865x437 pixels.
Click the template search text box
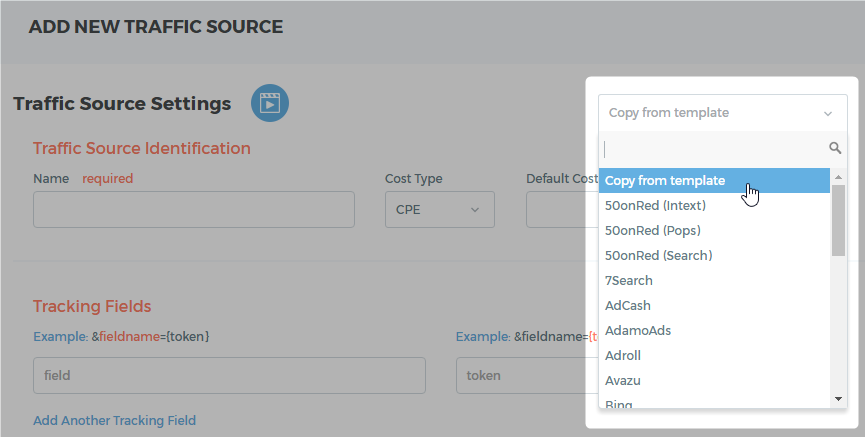[x=714, y=149]
